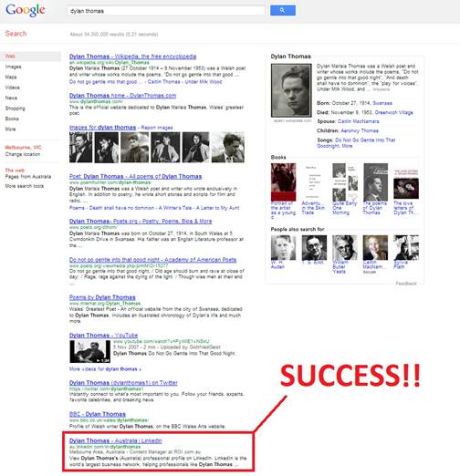Open 'Portrait of the artist' book cover
This screenshot has width=460, height=476.
tap(283, 181)
